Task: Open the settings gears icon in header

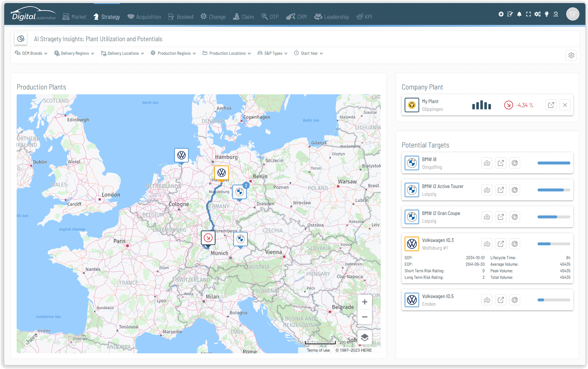Action: coord(537,14)
